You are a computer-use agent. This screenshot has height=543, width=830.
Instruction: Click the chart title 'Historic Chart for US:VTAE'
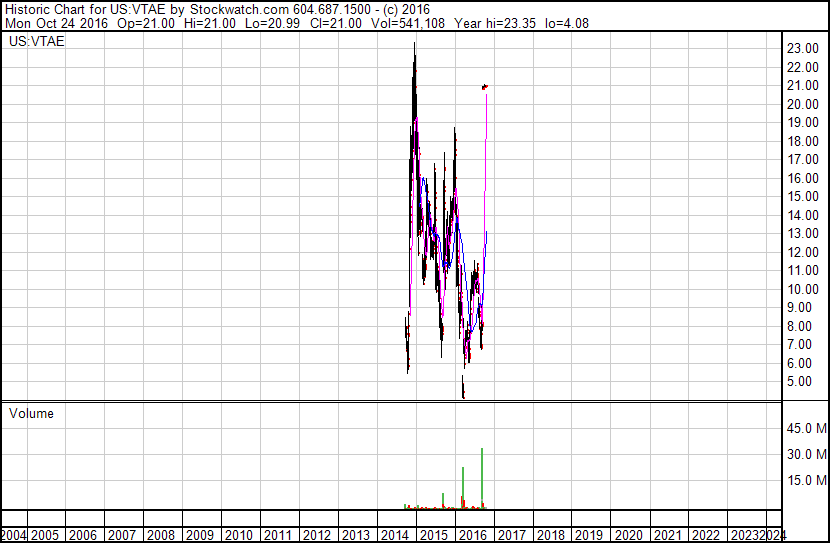point(85,10)
